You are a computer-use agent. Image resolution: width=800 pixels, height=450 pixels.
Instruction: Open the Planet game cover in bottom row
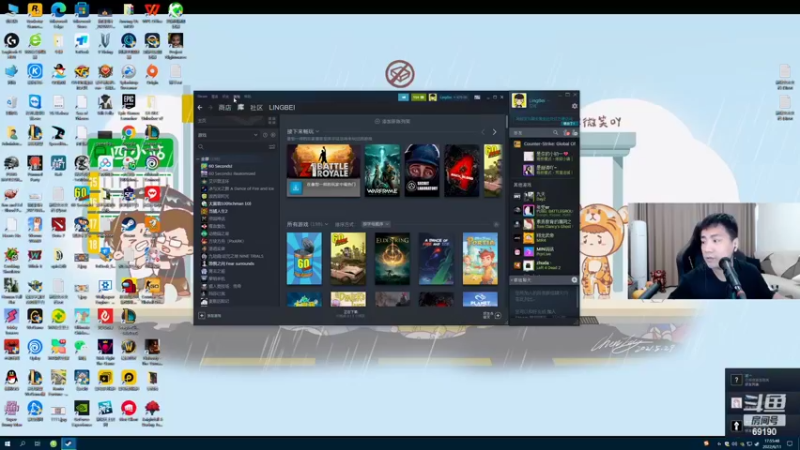tap(480, 299)
